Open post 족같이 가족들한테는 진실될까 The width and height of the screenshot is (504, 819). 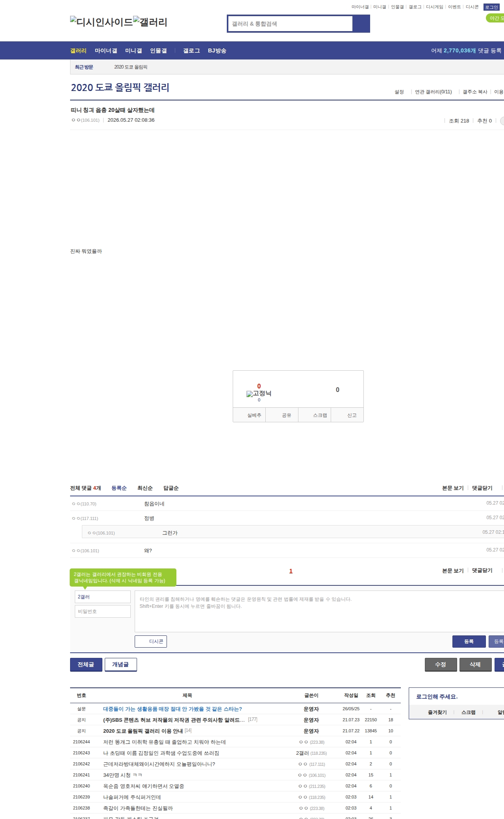click(138, 808)
